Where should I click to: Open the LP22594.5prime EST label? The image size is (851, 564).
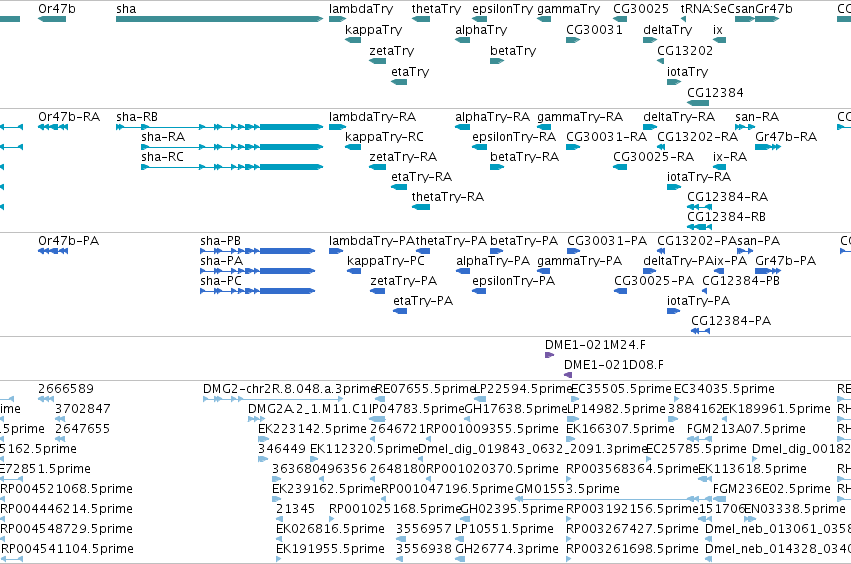coord(523,389)
